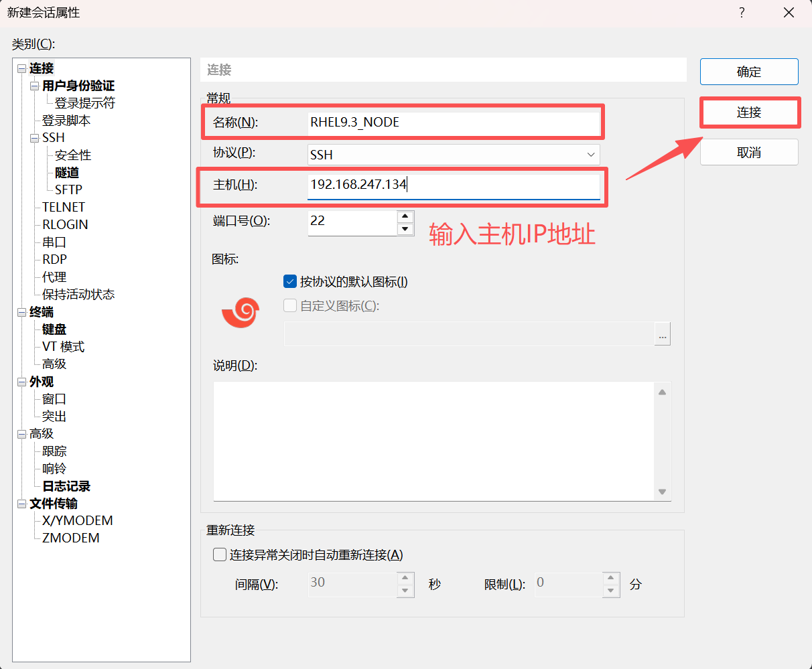Collapse the 连接 tree node
The width and height of the screenshot is (812, 669).
click(21, 68)
